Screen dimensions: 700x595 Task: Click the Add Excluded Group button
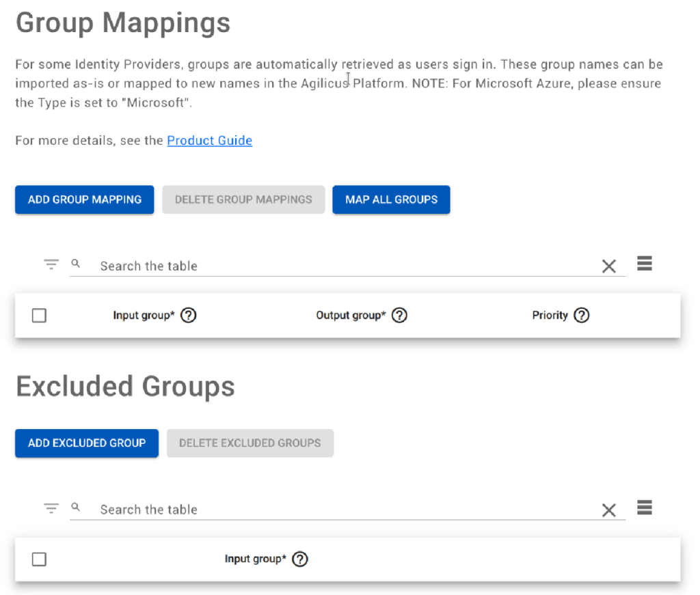click(x=87, y=443)
